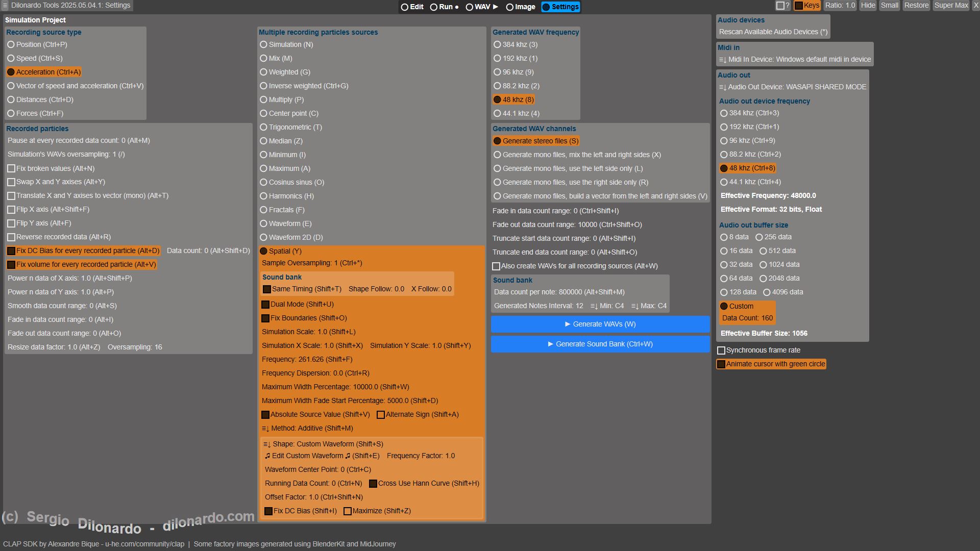Open Midi In Device dropdown

point(794,59)
